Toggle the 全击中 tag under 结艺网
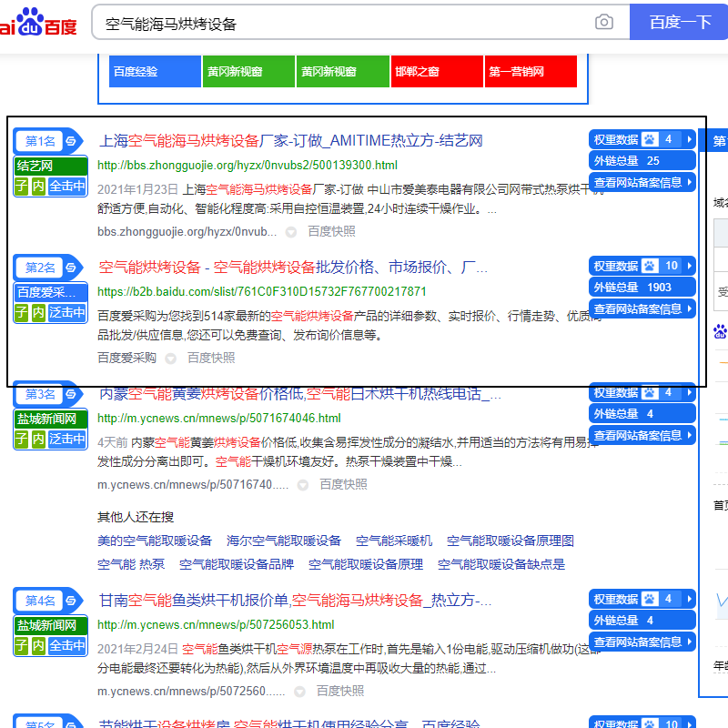The height and width of the screenshot is (728, 728). [67, 187]
